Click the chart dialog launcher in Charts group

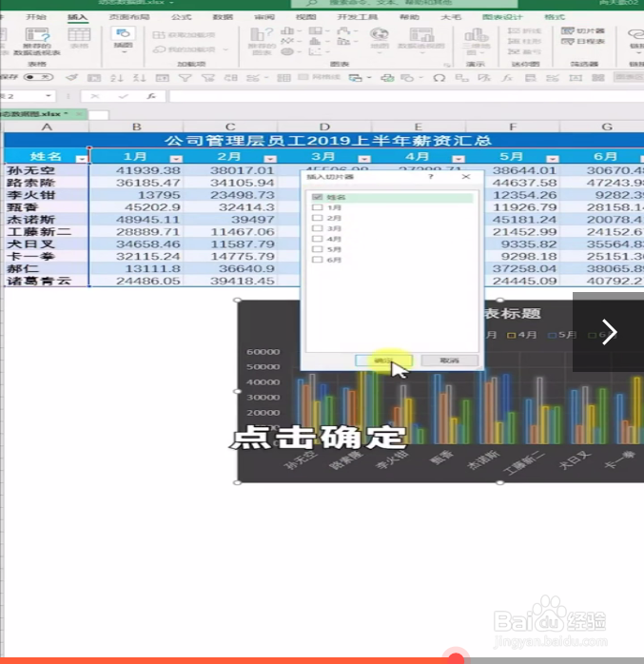446,65
